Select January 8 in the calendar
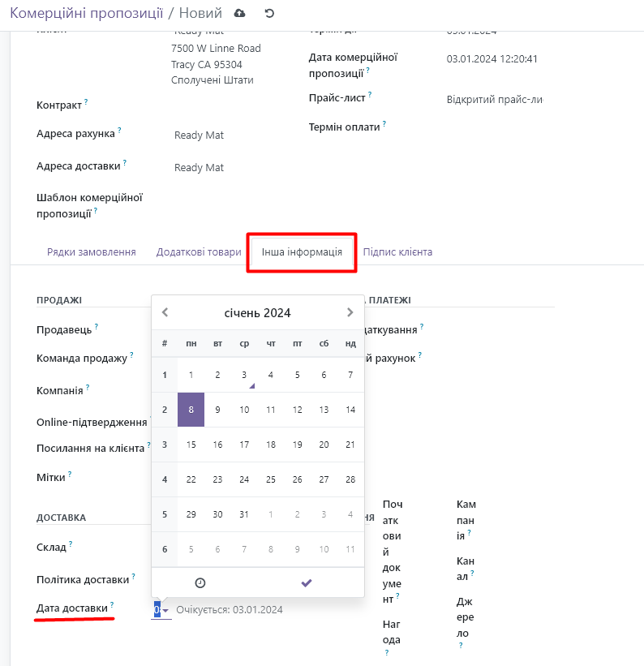 [191, 410]
